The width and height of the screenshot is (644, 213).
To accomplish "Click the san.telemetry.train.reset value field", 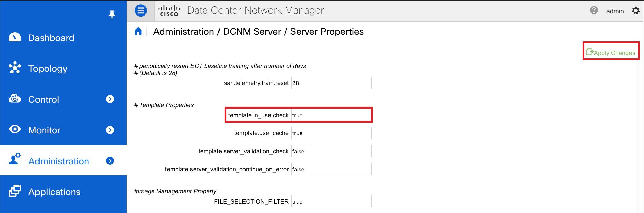I will point(332,83).
